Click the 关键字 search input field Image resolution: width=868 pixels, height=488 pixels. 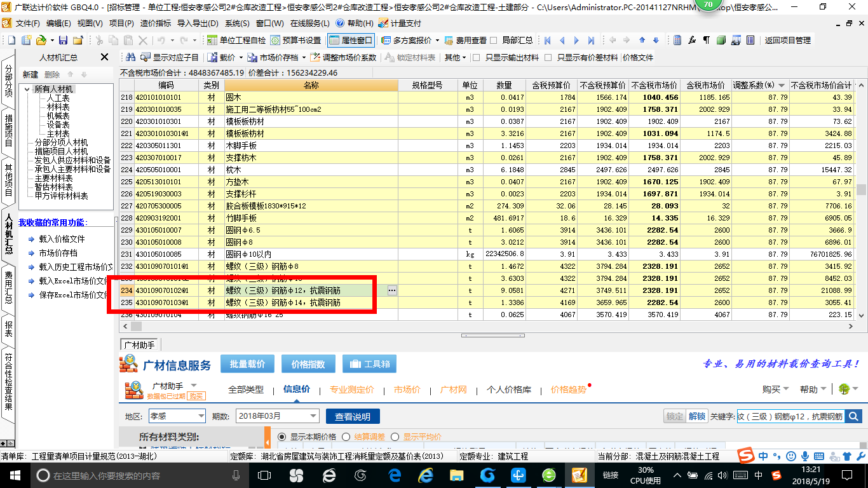[x=790, y=416]
